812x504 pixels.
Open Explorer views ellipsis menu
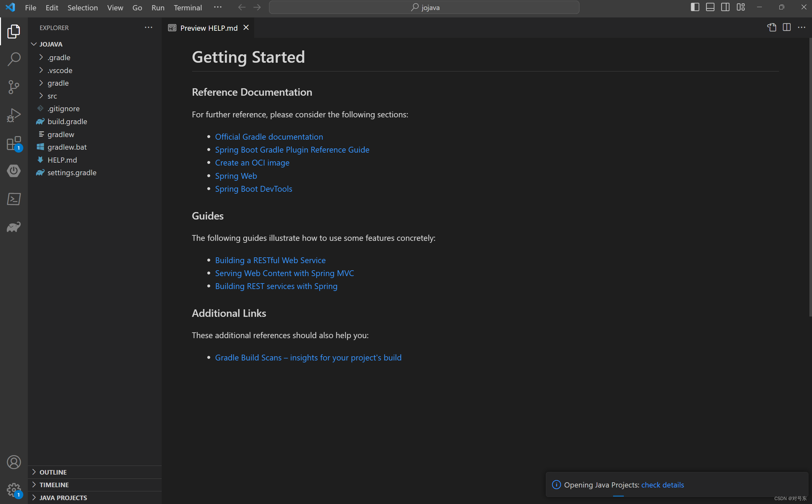click(x=148, y=28)
